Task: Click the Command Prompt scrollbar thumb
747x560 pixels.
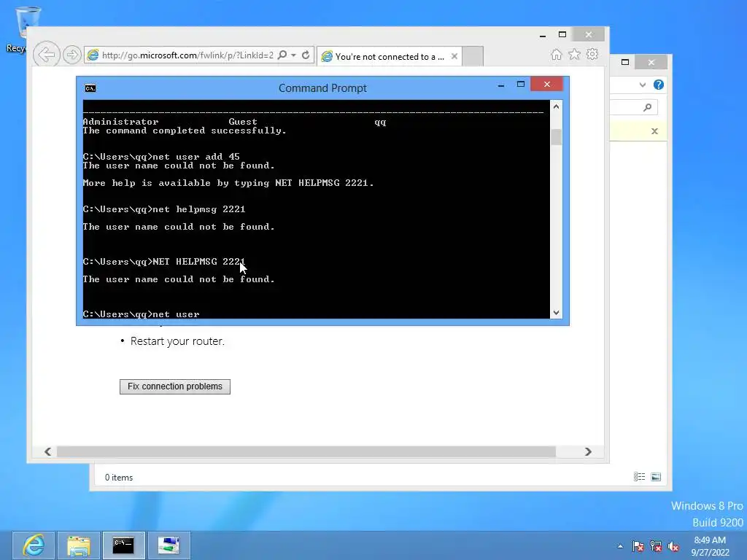Action: (x=556, y=137)
